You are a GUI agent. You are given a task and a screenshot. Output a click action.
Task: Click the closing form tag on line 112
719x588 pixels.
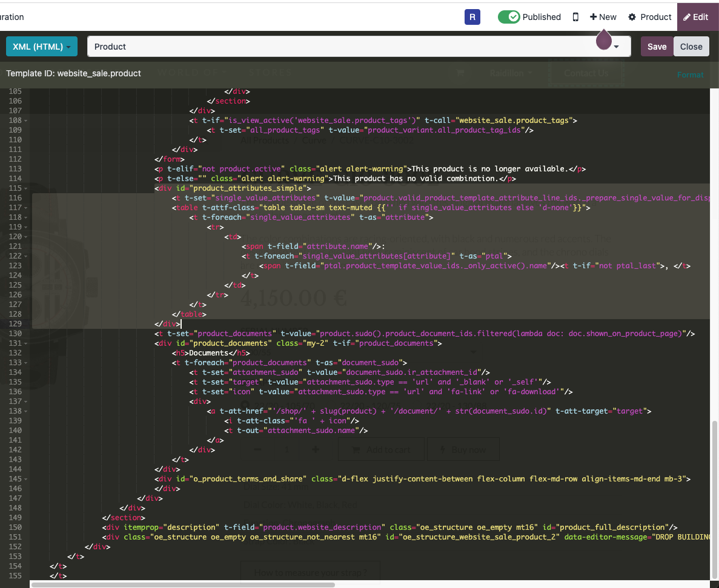169,159
